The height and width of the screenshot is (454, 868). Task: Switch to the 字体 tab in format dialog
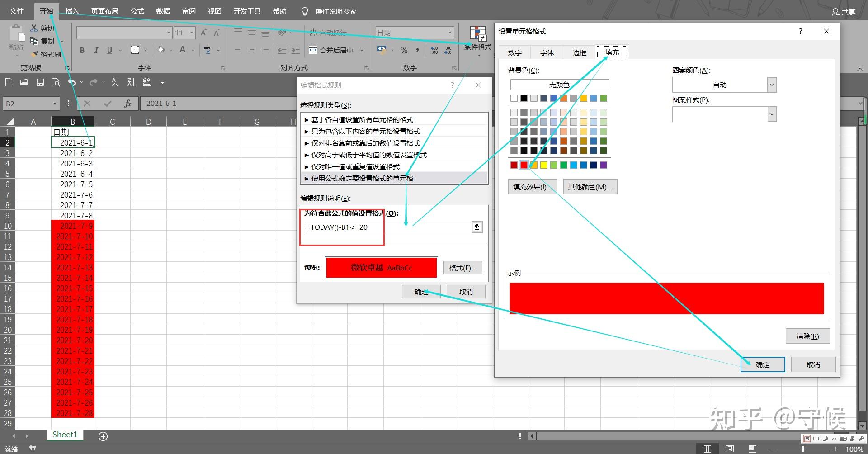[x=547, y=52]
